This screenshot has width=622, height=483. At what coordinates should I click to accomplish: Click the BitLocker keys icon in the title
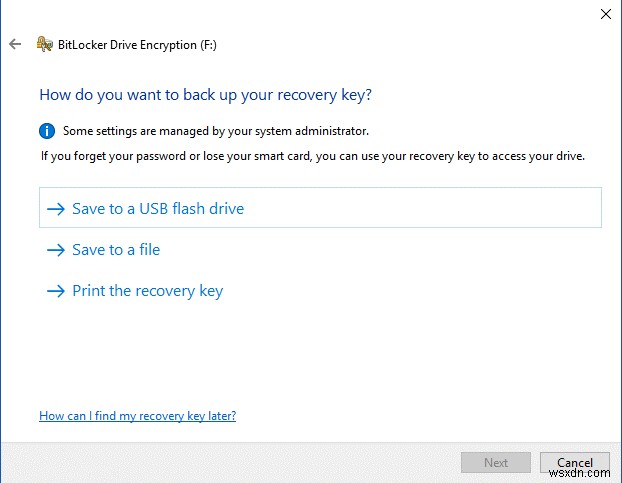pyautogui.click(x=45, y=44)
